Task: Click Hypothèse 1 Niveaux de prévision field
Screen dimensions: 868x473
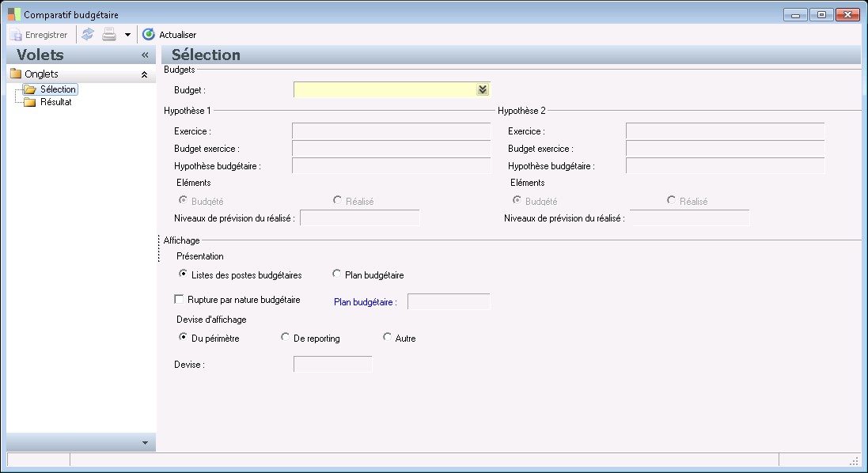Action: point(360,218)
